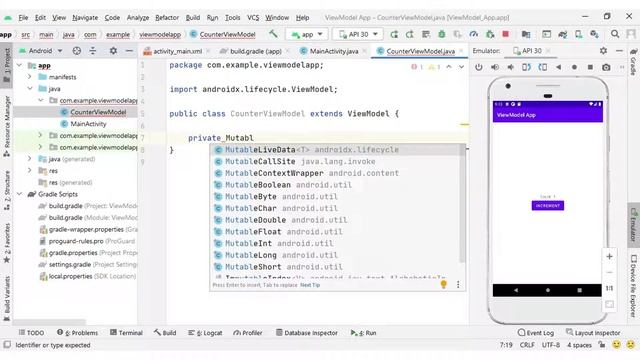
Task: Open the File menu
Action: click(x=23, y=18)
